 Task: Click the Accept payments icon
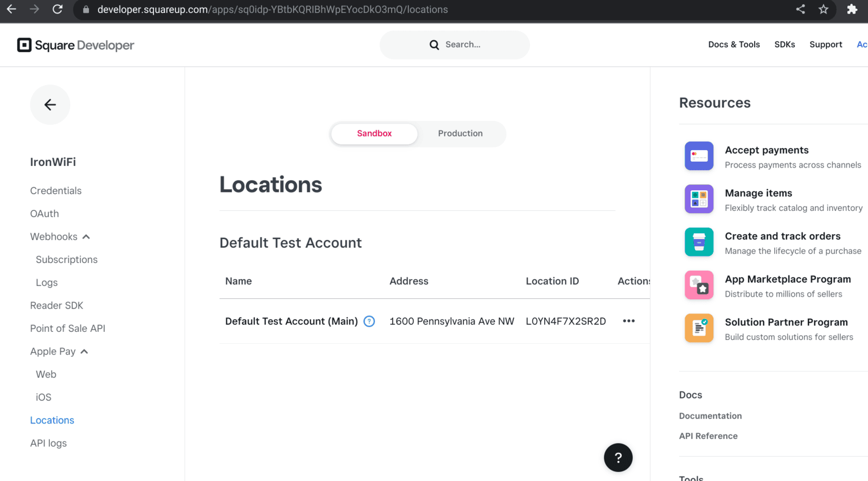[699, 156]
